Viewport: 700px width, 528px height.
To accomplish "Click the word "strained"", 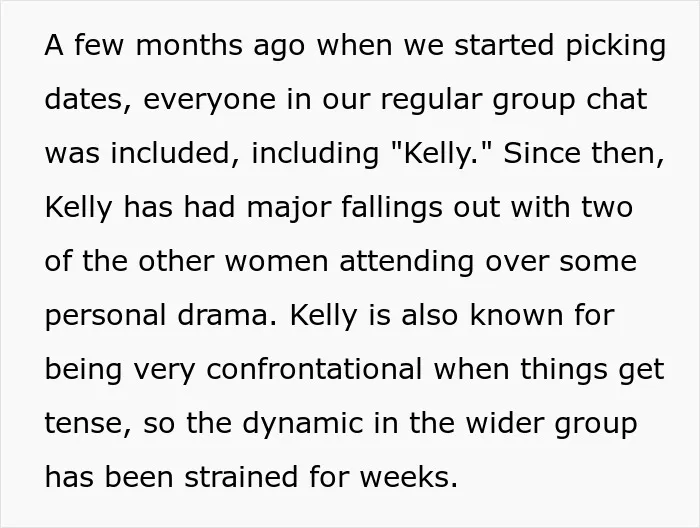I will (241, 477).
